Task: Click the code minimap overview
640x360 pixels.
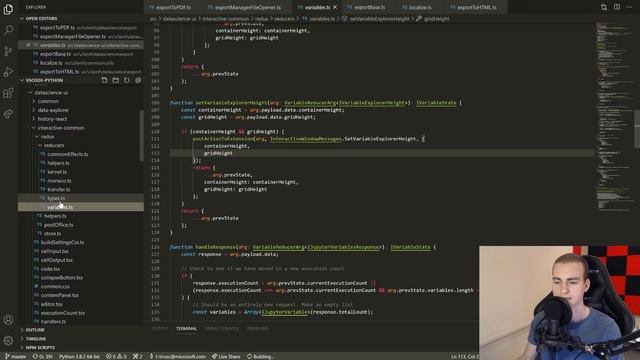Action: 614,116
